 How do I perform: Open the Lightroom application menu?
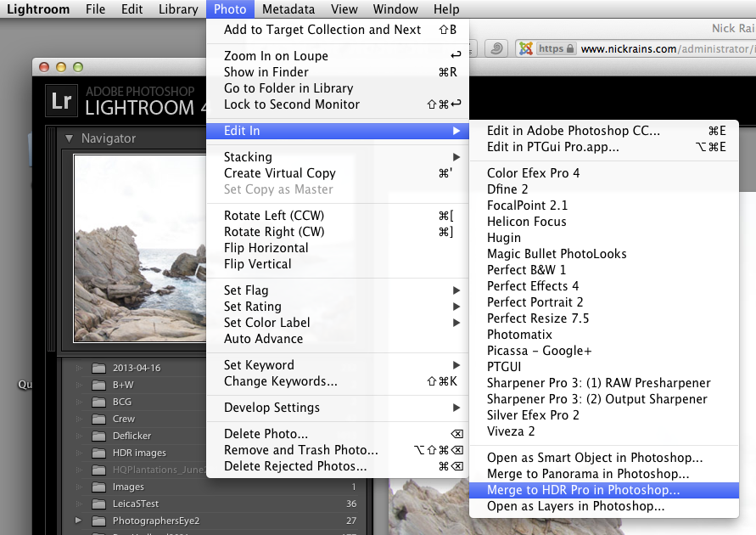pos(38,9)
